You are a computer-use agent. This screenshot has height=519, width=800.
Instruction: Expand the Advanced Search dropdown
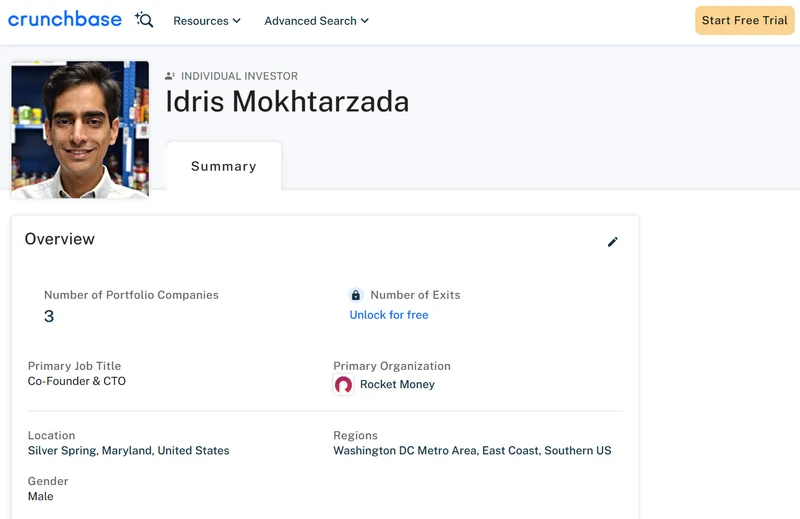coord(316,21)
